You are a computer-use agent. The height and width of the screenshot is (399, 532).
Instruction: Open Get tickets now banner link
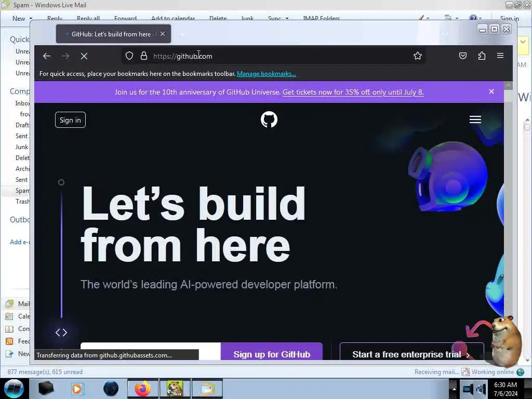[x=353, y=92]
